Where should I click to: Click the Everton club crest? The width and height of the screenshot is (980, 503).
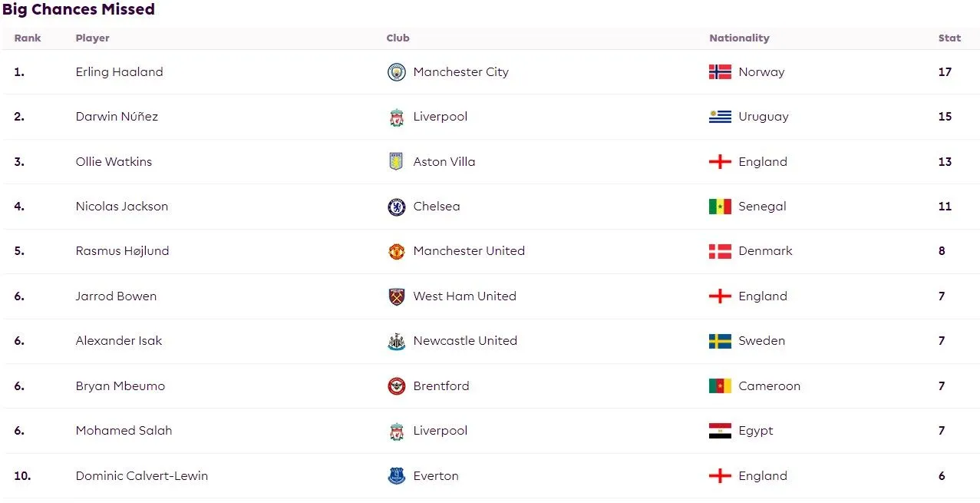pyautogui.click(x=396, y=476)
